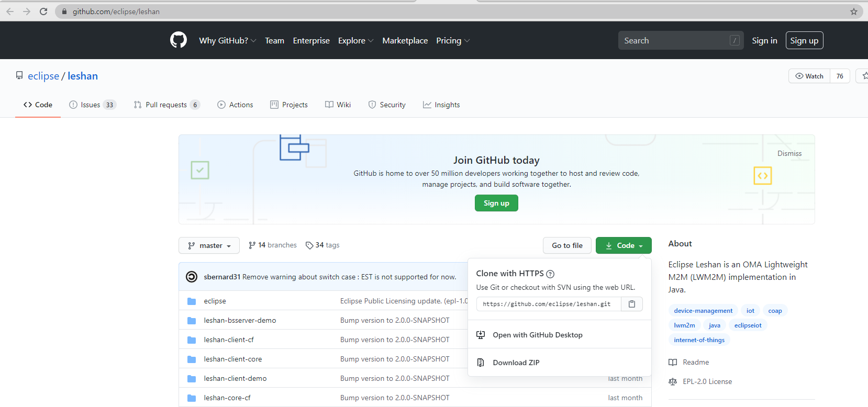Image resolution: width=868 pixels, height=407 pixels.
Task: Go to Team in top navigation
Action: [274, 40]
